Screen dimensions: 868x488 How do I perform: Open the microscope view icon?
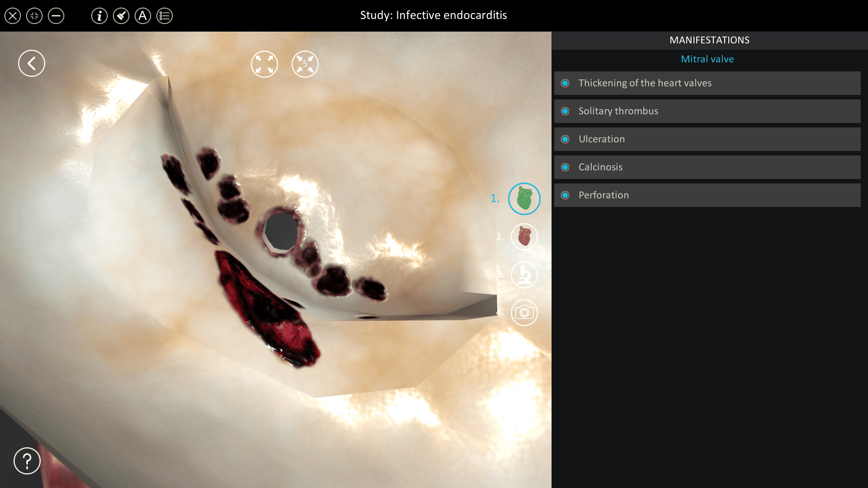click(x=524, y=274)
